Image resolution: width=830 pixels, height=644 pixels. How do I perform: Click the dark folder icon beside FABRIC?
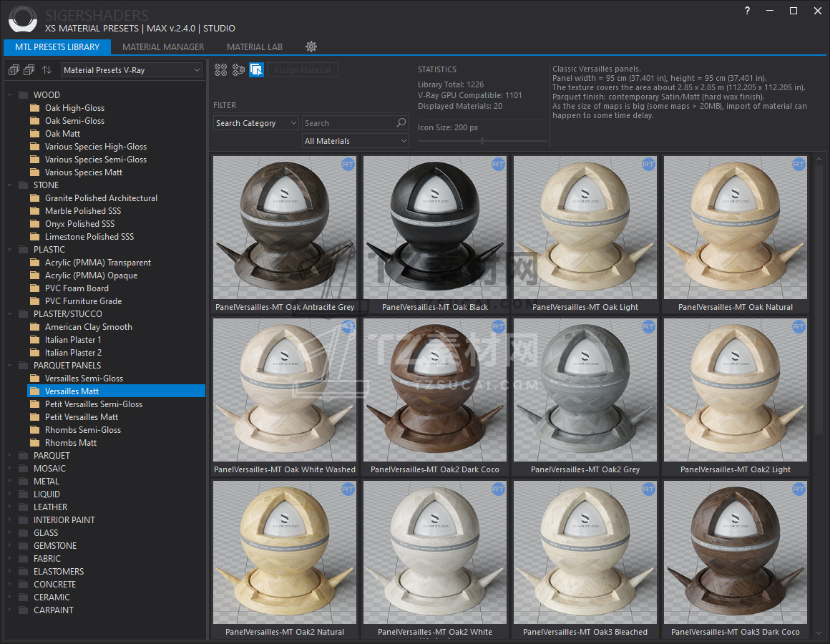click(x=24, y=559)
